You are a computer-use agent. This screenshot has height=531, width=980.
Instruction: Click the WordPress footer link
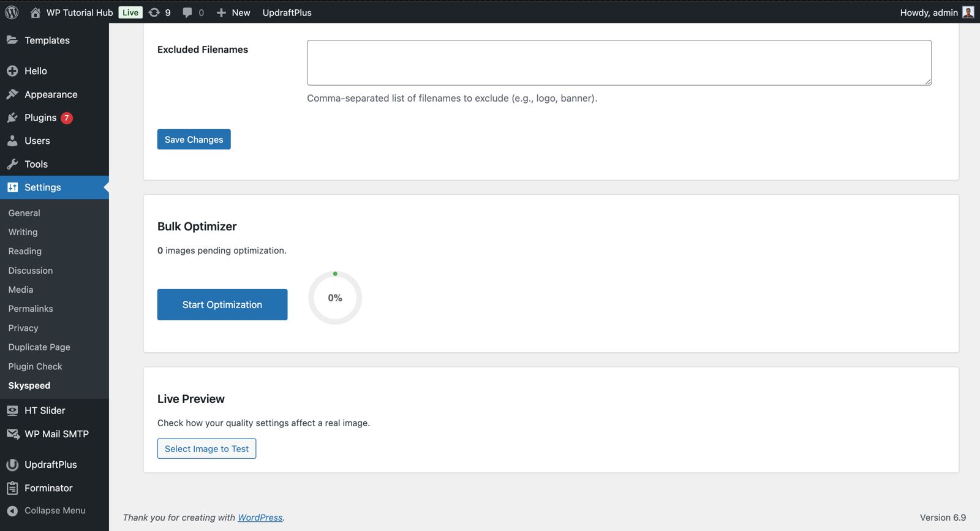point(260,518)
